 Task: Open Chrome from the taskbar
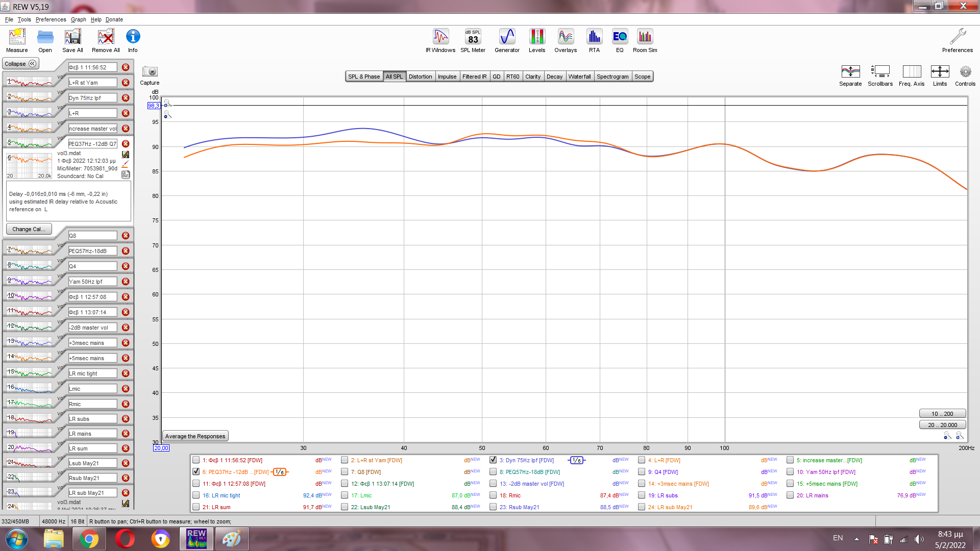point(89,539)
